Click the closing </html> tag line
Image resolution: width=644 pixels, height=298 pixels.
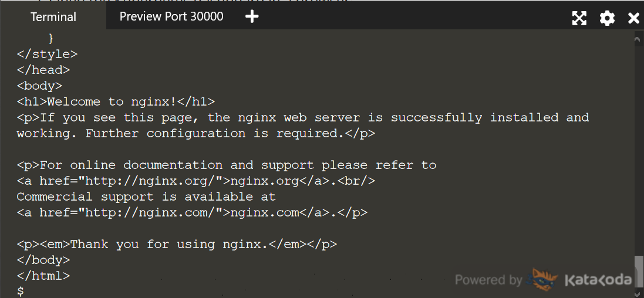coord(43,276)
